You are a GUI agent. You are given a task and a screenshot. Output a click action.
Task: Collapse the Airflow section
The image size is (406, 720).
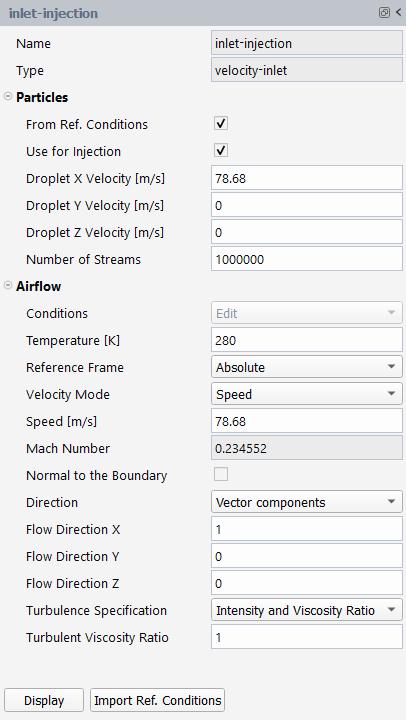[x=8, y=286]
